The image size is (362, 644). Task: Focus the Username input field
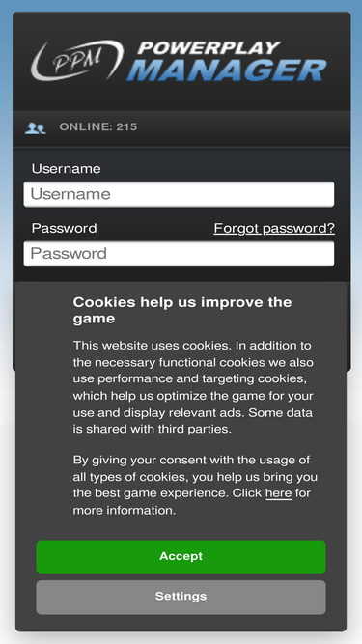click(179, 194)
